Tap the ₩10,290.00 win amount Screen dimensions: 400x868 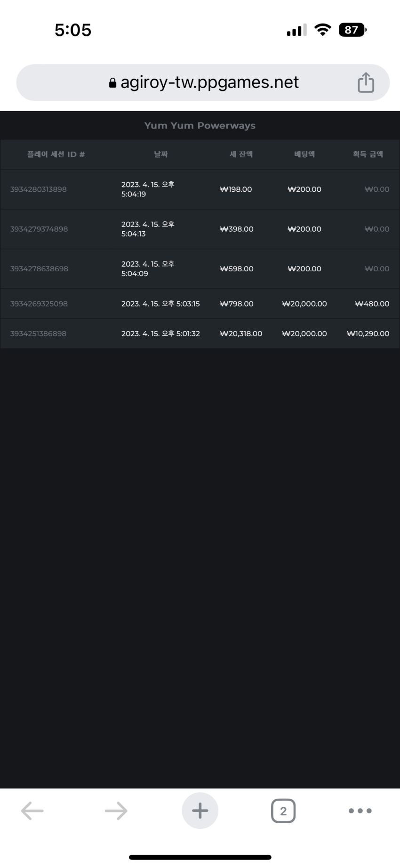click(368, 333)
